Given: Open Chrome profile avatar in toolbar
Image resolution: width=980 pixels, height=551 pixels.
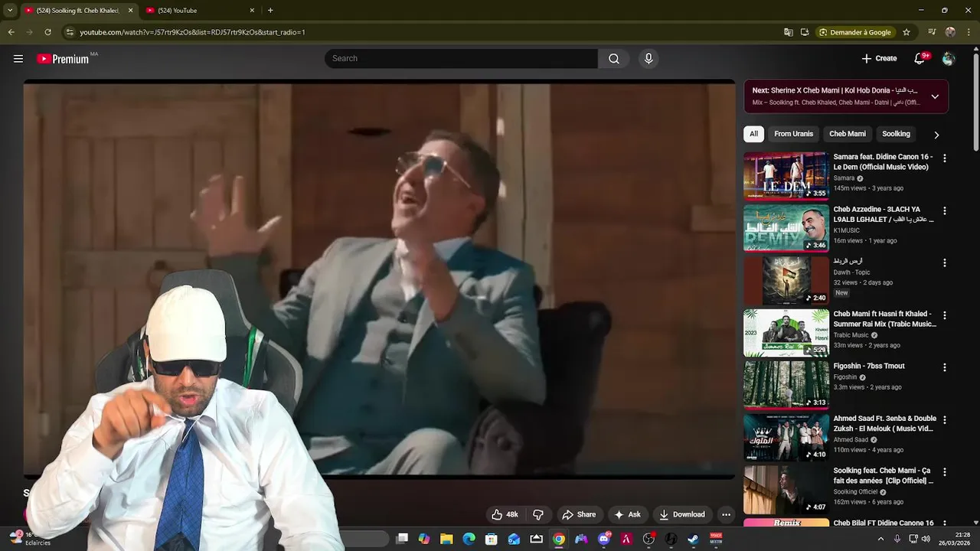Looking at the screenshot, I should (x=950, y=32).
